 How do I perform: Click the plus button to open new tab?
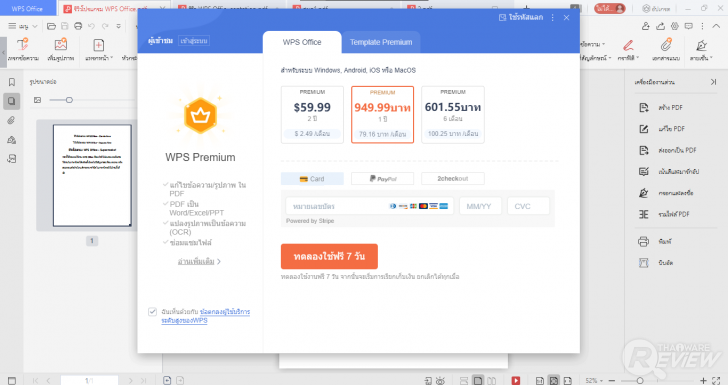click(526, 8)
